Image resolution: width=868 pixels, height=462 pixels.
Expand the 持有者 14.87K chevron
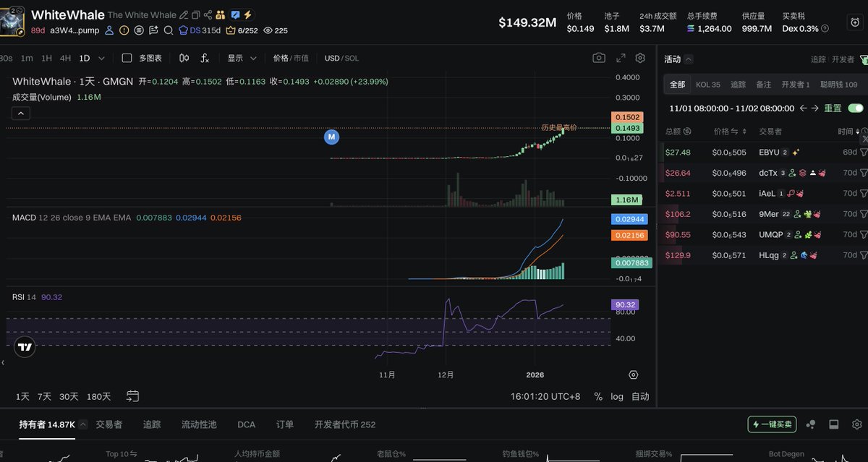pyautogui.click(x=83, y=424)
